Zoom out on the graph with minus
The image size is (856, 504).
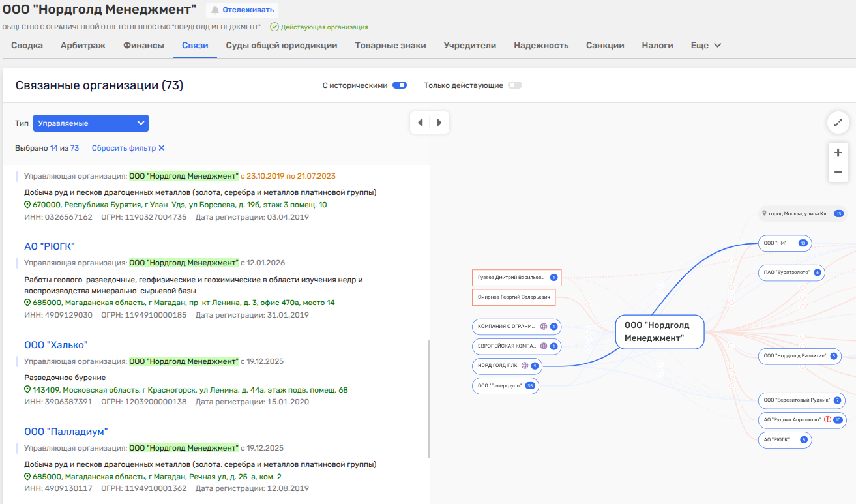point(838,172)
